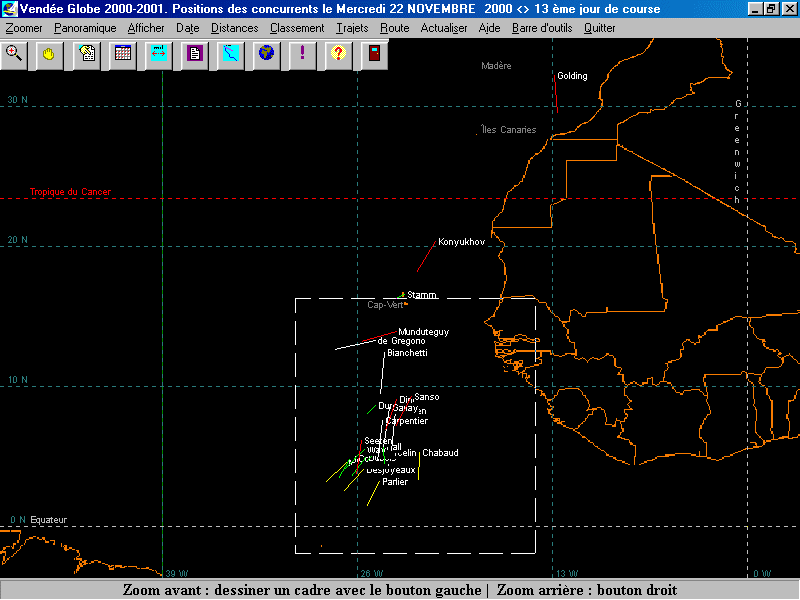Click the 20 N latitude label
Image resolution: width=800 pixels, height=600 pixels.
(17, 240)
